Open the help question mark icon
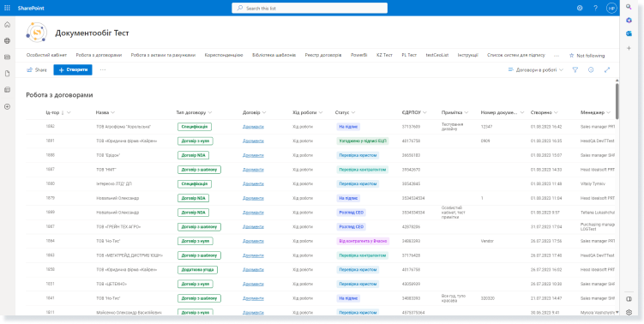This screenshot has height=324, width=644. [595, 8]
